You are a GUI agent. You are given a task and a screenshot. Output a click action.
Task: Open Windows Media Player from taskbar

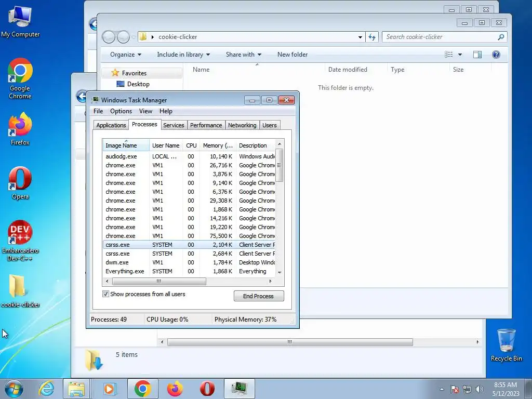(x=109, y=389)
